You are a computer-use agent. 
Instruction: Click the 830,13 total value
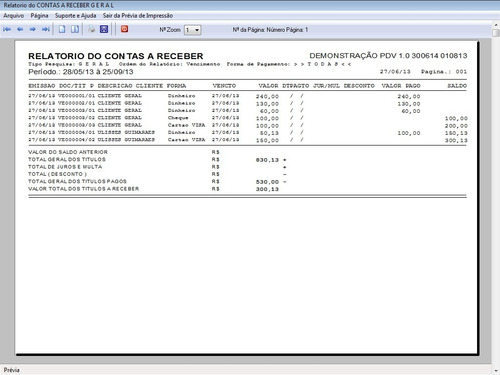click(267, 160)
